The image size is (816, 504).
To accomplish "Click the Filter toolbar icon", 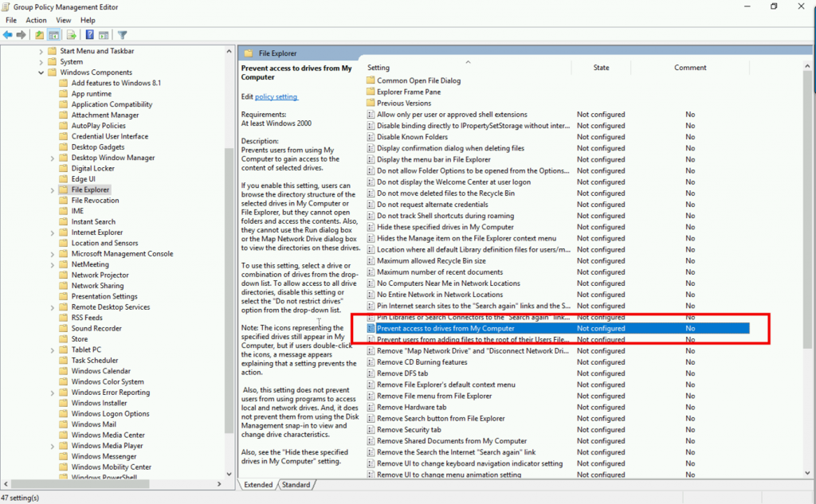I will click(x=122, y=34).
